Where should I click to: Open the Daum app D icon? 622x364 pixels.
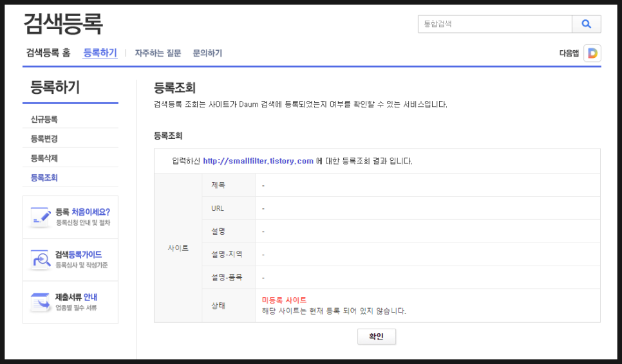click(592, 53)
